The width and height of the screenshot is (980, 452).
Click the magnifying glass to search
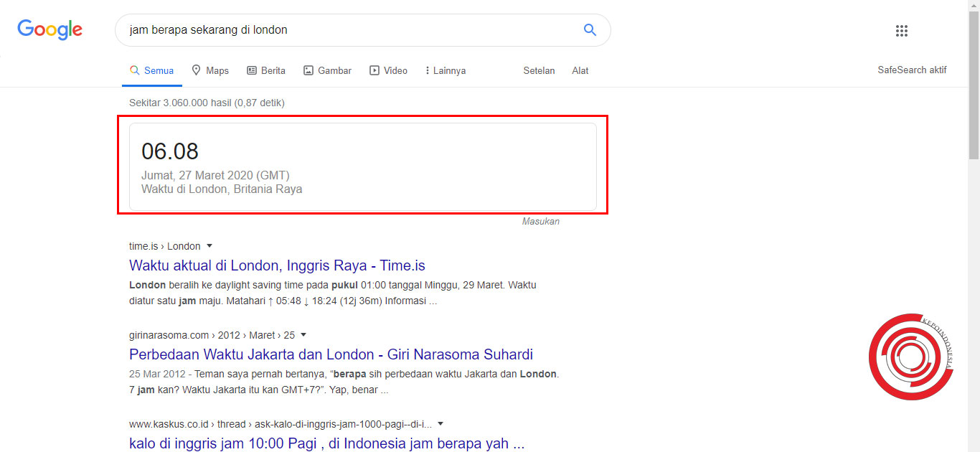(590, 29)
